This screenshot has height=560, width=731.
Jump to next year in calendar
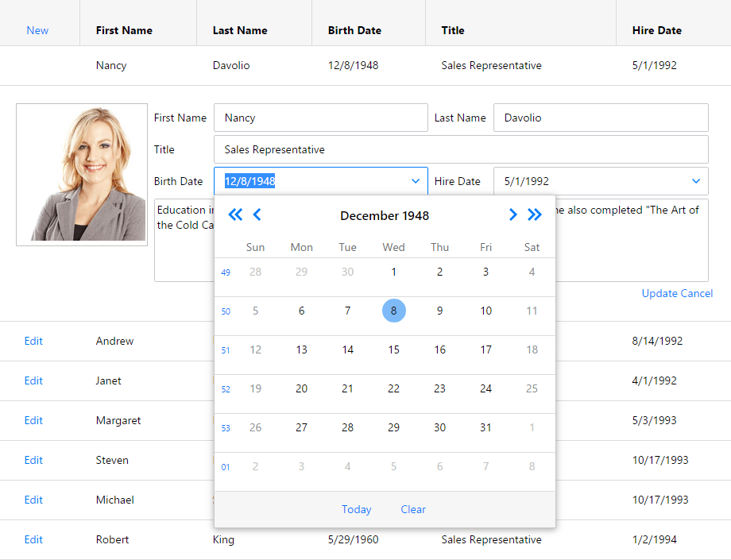[x=535, y=214]
